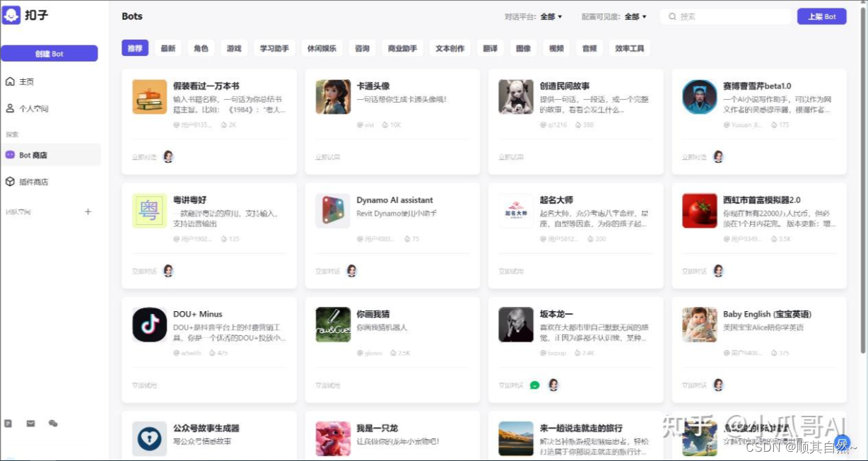Click the Dynamo AI assistant title text

tap(394, 200)
